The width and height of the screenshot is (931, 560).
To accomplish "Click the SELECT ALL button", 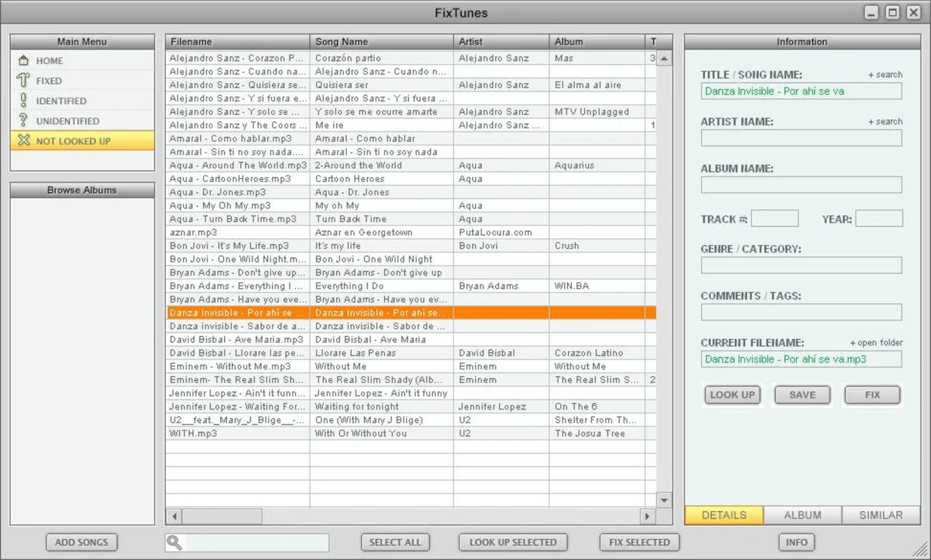I will (395, 542).
